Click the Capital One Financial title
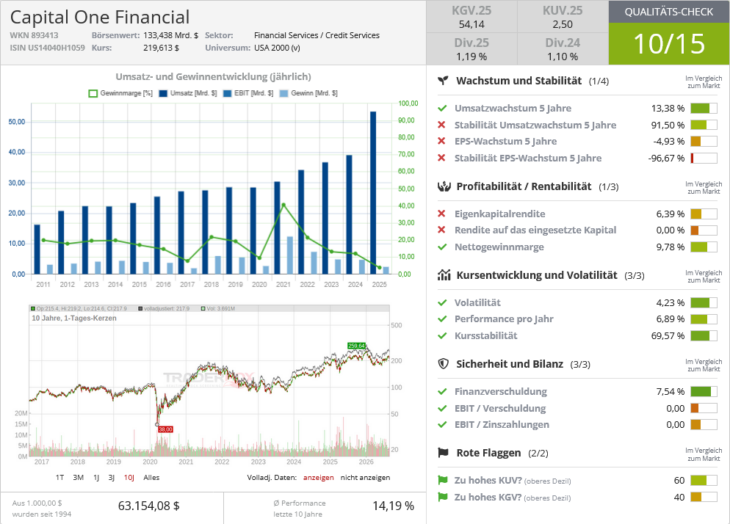Screen dimensions: 730x524 (x=100, y=17)
